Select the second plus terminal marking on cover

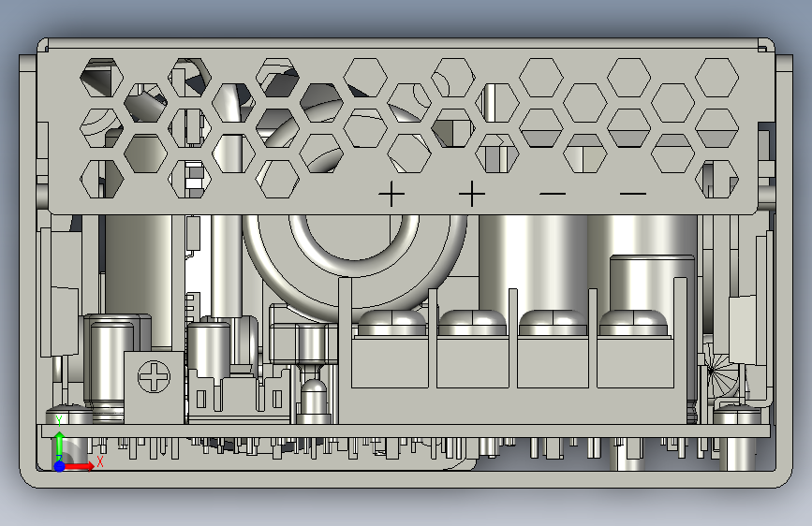(472, 194)
